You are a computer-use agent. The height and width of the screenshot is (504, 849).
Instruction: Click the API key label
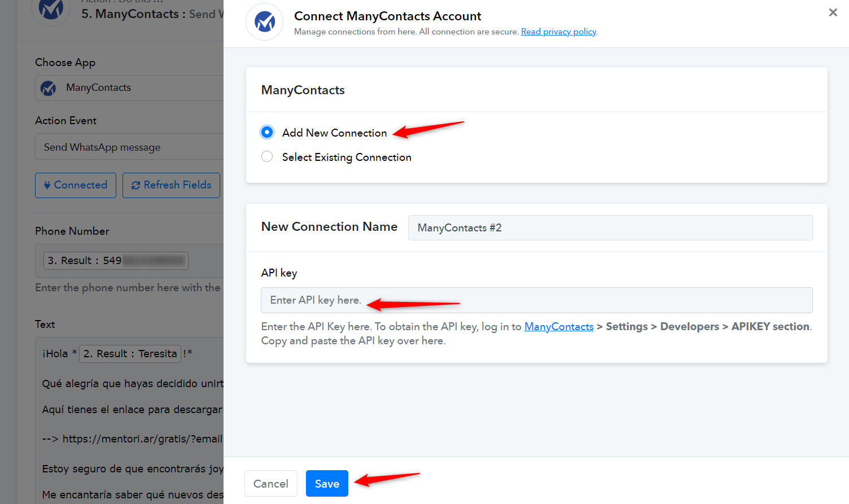[279, 273]
